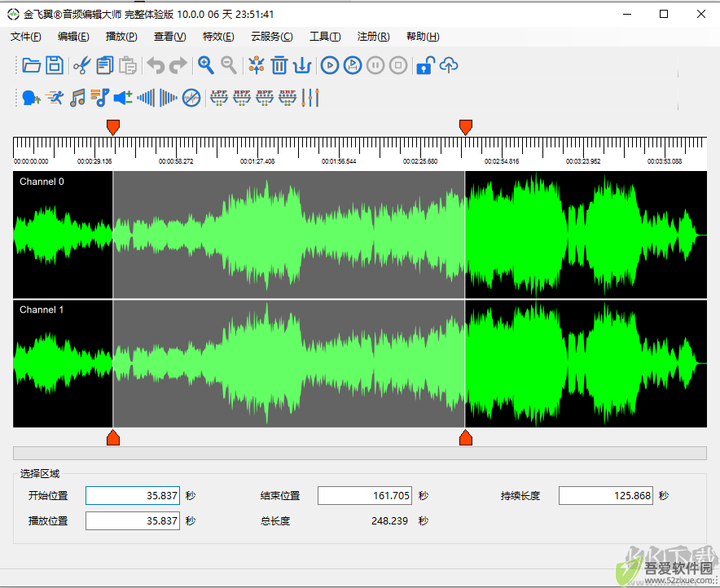Upload audio to cloud
This screenshot has height=588, width=720.
[x=449, y=66]
